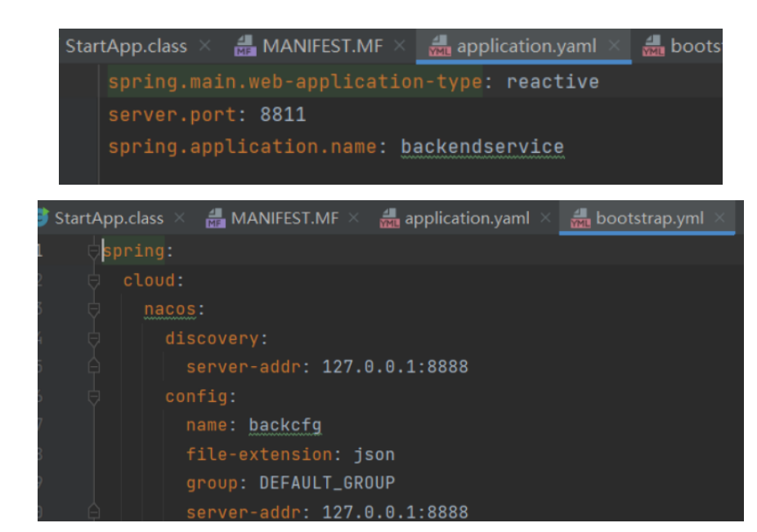The width and height of the screenshot is (757, 532).
Task: Click the 'discovery' key
Action: (212, 338)
